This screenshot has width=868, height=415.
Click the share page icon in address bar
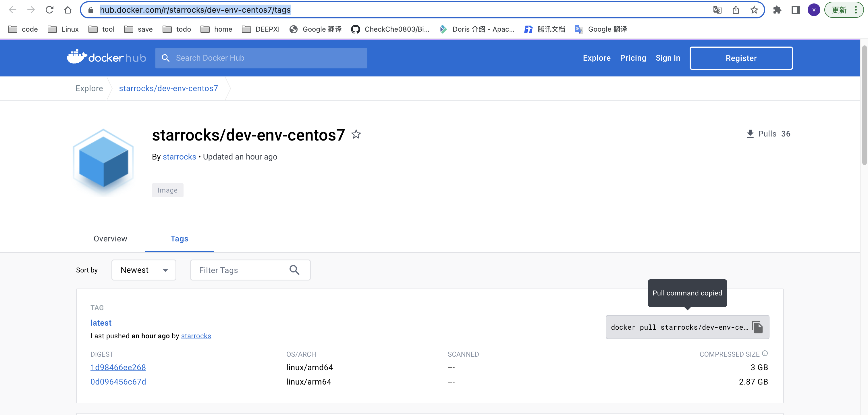pyautogui.click(x=736, y=10)
